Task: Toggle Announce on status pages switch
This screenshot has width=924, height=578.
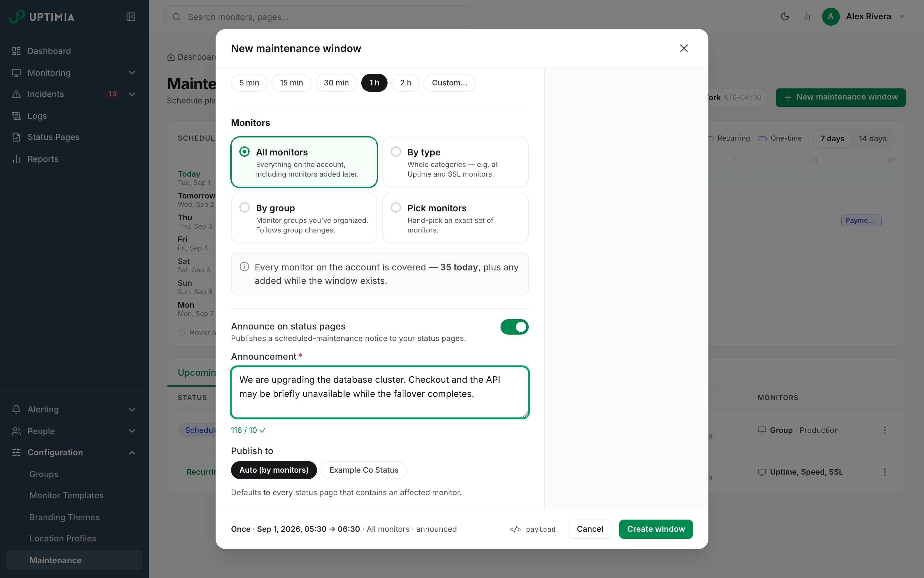Action: click(514, 327)
